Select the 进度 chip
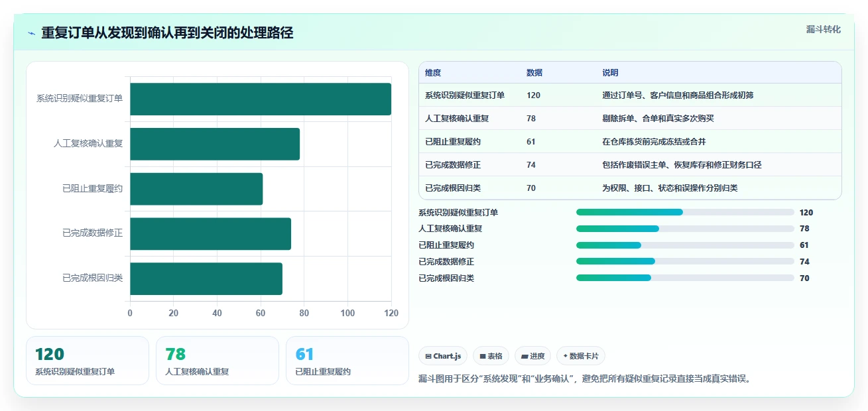 pos(532,356)
